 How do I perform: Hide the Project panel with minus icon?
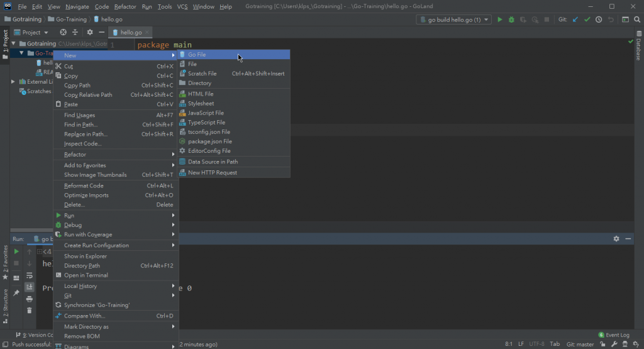101,32
